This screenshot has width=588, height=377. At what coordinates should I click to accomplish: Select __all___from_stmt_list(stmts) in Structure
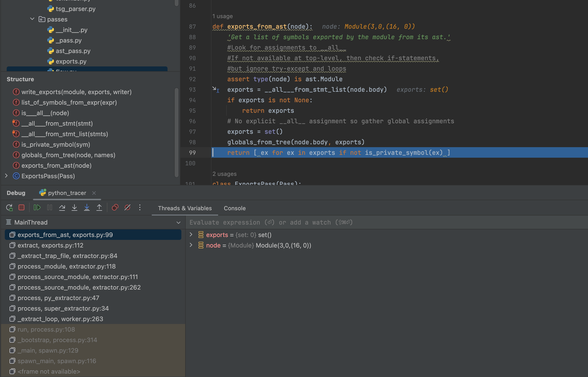[x=64, y=134]
